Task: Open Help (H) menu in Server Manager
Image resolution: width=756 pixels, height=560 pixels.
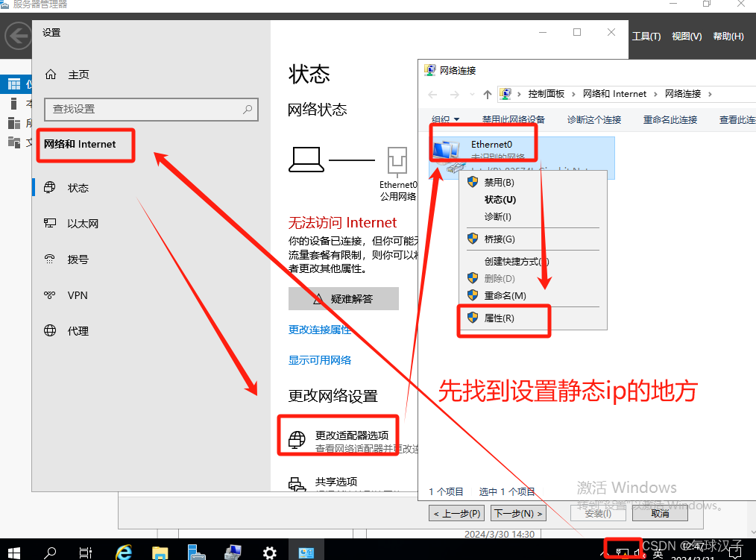Action: pyautogui.click(x=728, y=37)
